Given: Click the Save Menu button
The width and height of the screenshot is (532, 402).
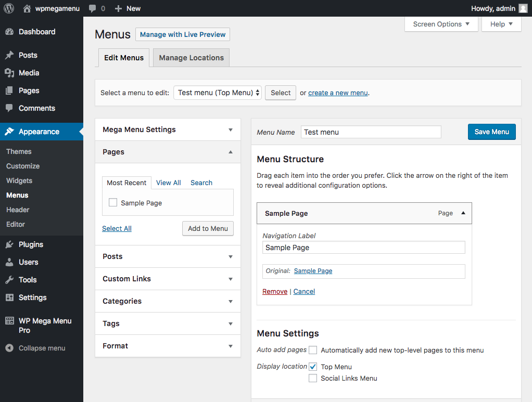Looking at the screenshot, I should (x=491, y=132).
